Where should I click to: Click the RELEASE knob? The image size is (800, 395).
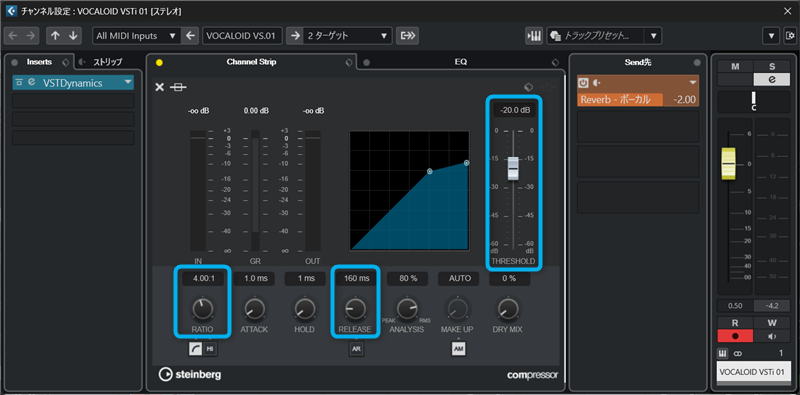coord(356,308)
